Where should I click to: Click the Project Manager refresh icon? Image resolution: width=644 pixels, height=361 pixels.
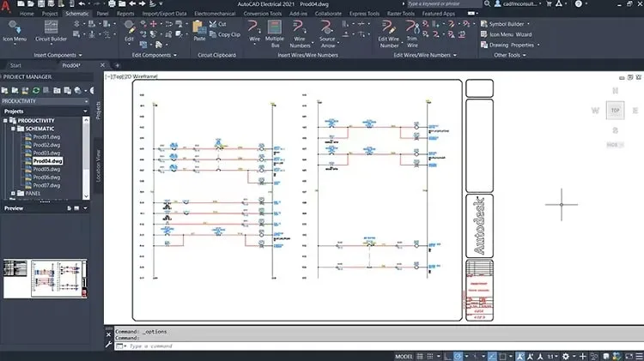coord(36,90)
